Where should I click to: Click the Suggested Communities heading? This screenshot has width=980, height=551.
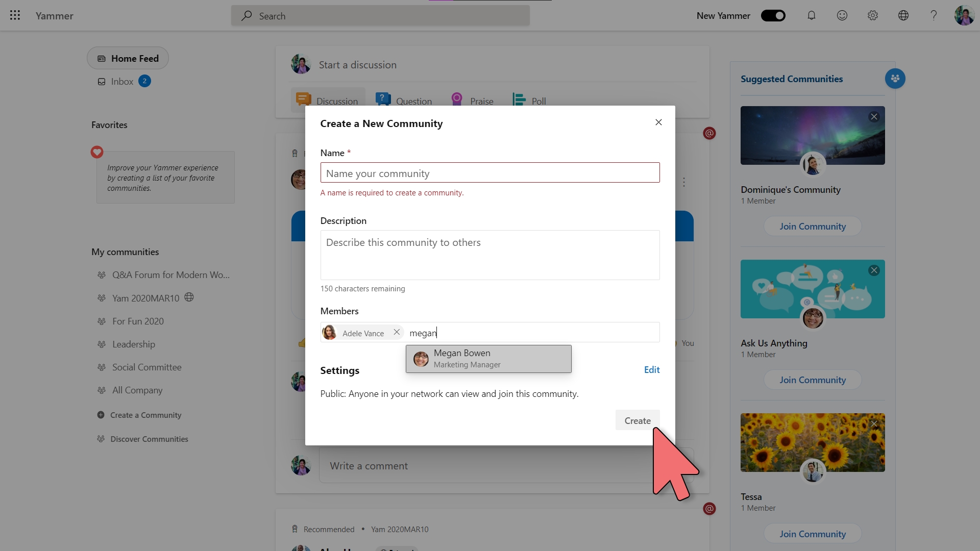792,79
